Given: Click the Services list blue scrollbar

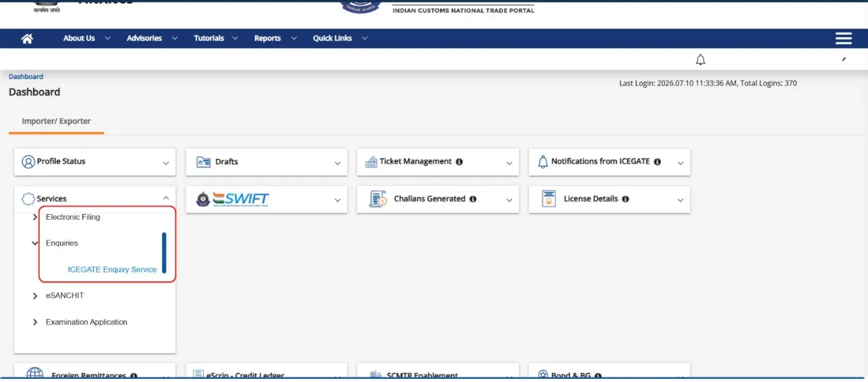Looking at the screenshot, I should point(164,253).
